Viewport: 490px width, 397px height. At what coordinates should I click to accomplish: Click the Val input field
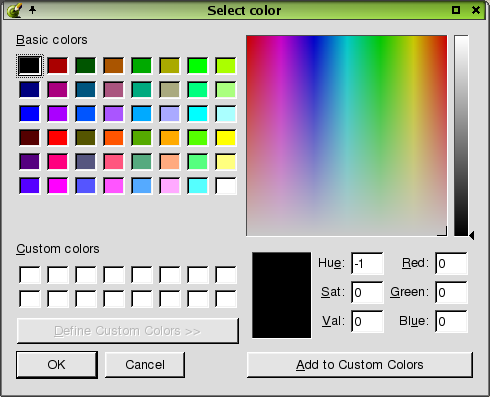(367, 321)
